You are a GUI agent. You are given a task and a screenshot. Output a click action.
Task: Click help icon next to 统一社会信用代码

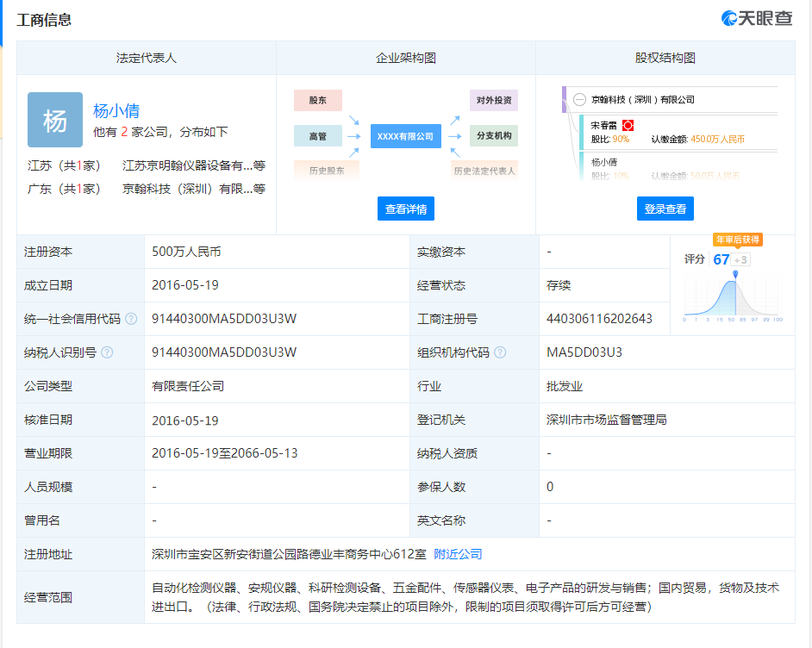coord(131,319)
